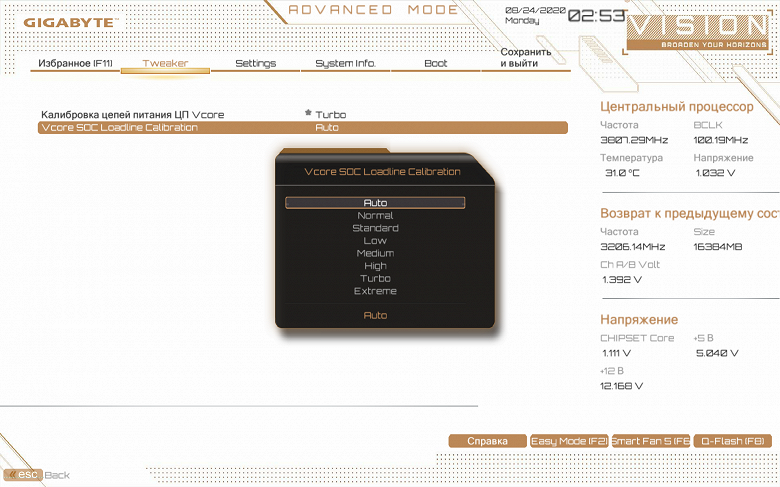Click the CPU voltage value 1.032 V

click(x=715, y=173)
